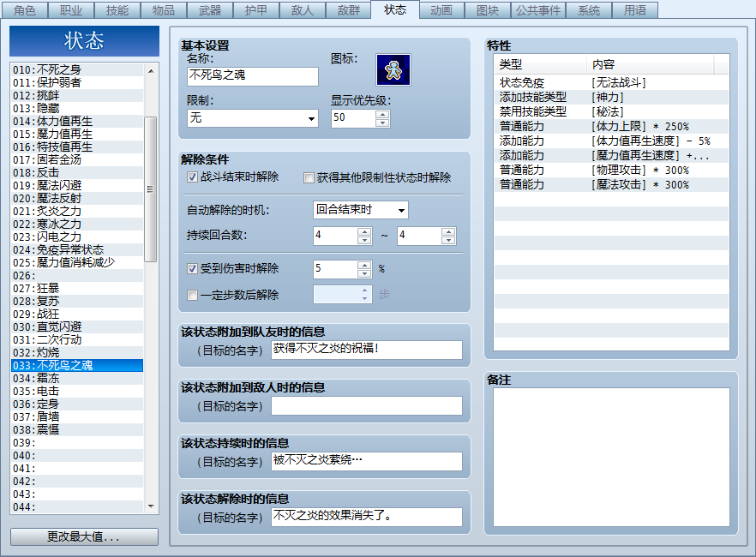Screen dimensions: 756x557
Task: Increase minimum 持续回合数 with up arrow
Action: (x=364, y=231)
